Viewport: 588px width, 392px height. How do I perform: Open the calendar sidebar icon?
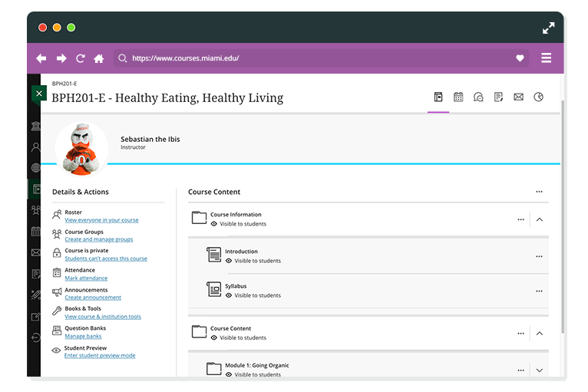[x=36, y=232]
